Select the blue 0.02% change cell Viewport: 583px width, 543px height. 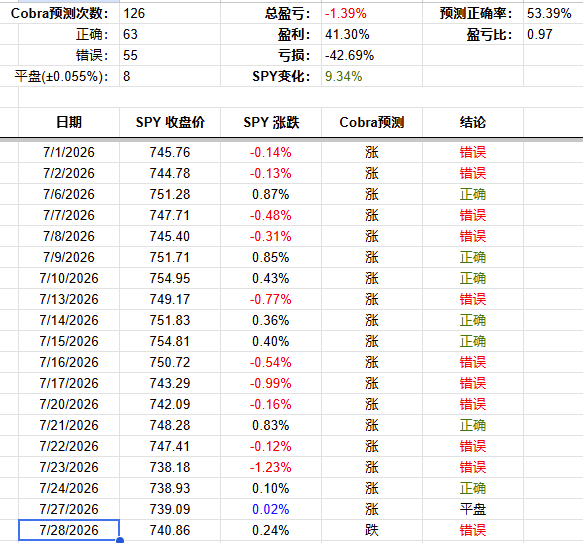[271, 509]
